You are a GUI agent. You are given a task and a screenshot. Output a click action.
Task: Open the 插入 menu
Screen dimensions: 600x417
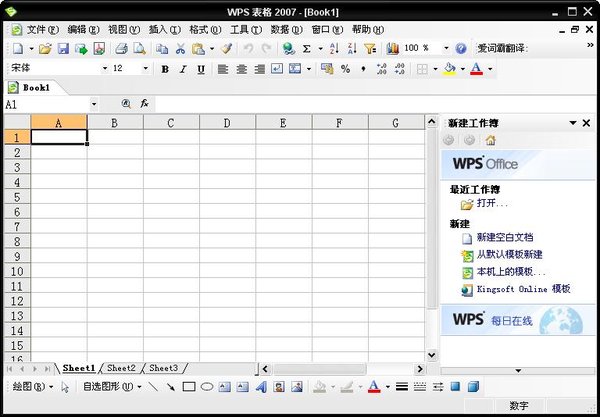[x=165, y=29]
